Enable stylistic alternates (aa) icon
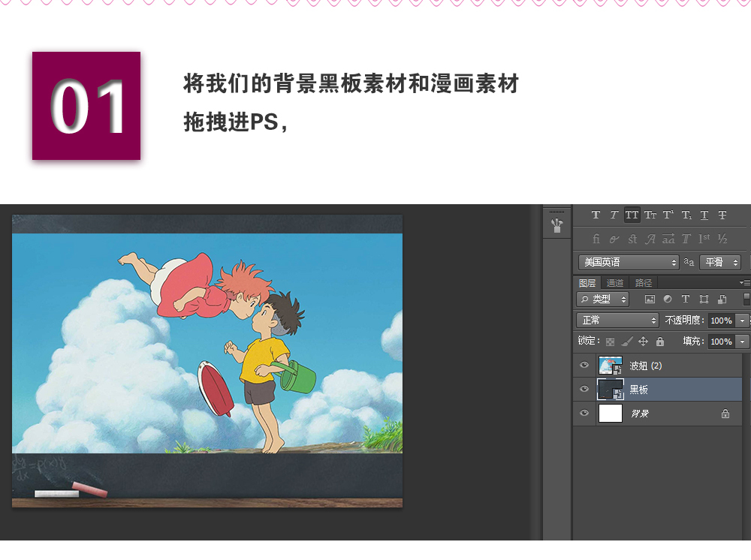This screenshot has width=751, height=560. click(668, 239)
